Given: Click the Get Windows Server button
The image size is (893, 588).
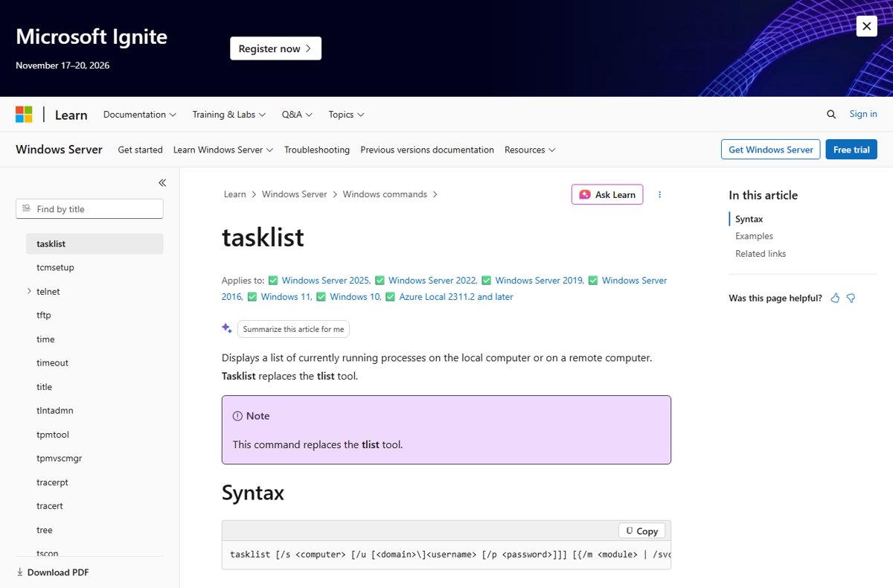Looking at the screenshot, I should click(x=771, y=150).
